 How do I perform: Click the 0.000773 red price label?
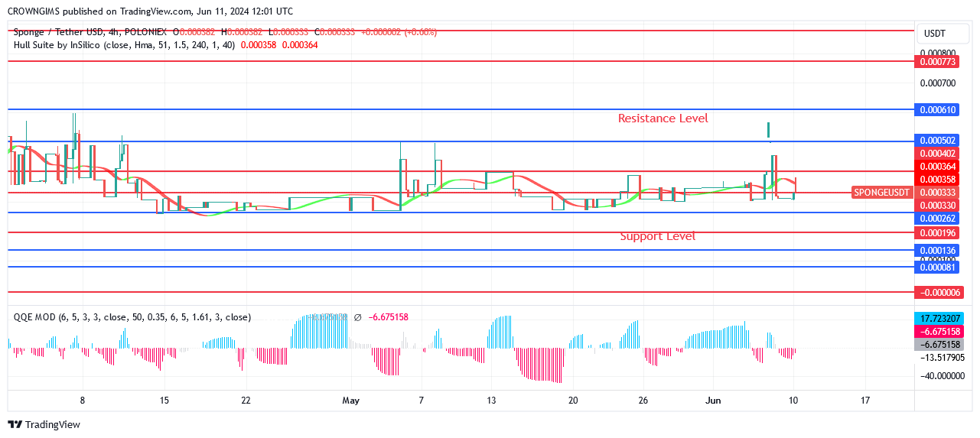pyautogui.click(x=938, y=60)
